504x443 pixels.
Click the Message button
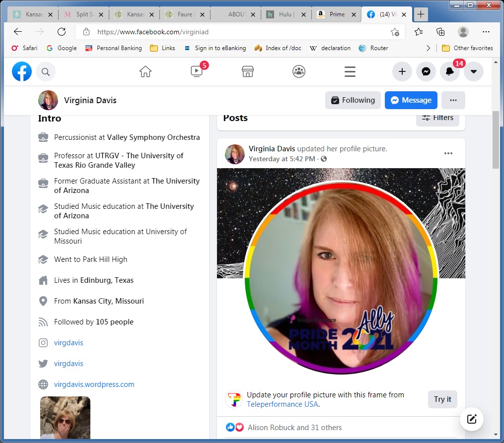click(411, 100)
